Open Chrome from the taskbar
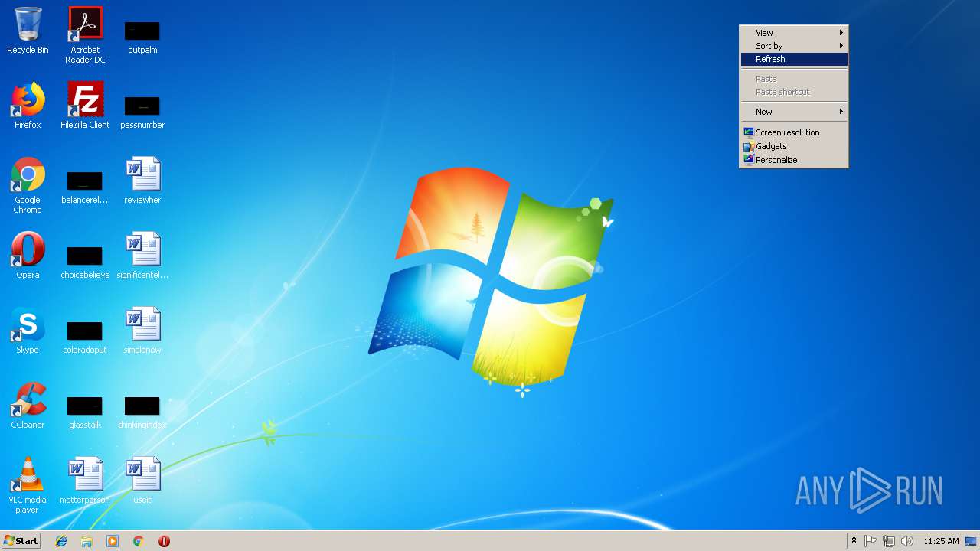 coord(139,541)
